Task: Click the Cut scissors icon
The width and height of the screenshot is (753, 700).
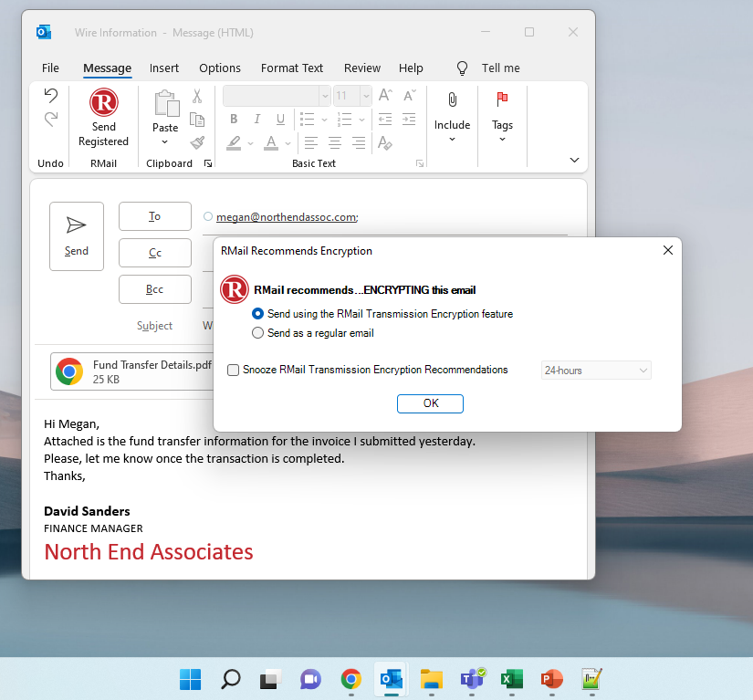Action: [197, 96]
